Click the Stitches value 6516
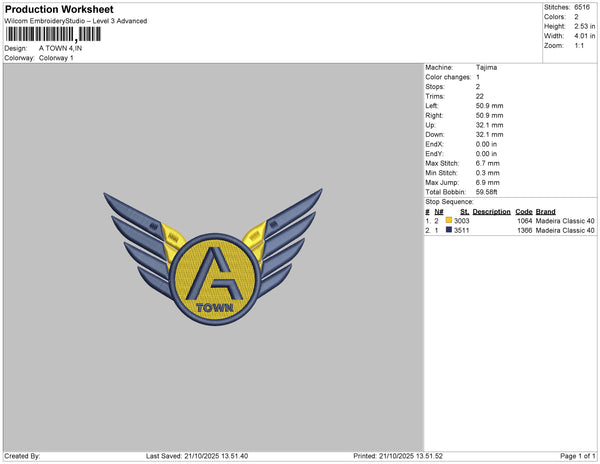Viewport: 600px width, 464px height. pos(582,7)
